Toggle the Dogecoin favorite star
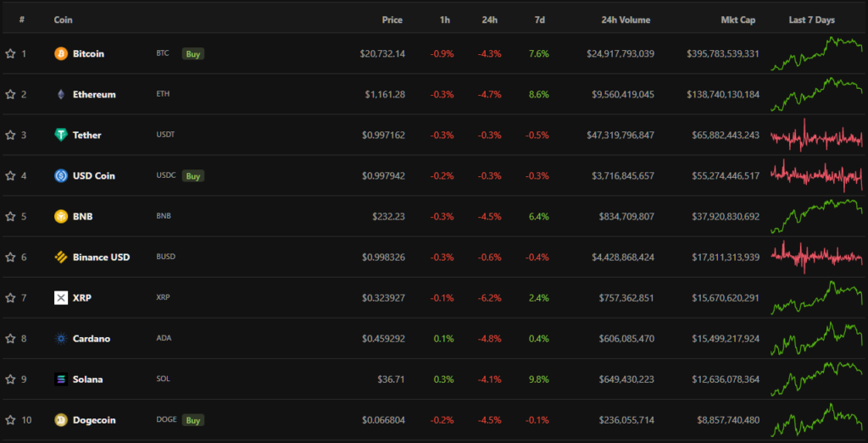This screenshot has height=443, width=868. pyautogui.click(x=10, y=420)
